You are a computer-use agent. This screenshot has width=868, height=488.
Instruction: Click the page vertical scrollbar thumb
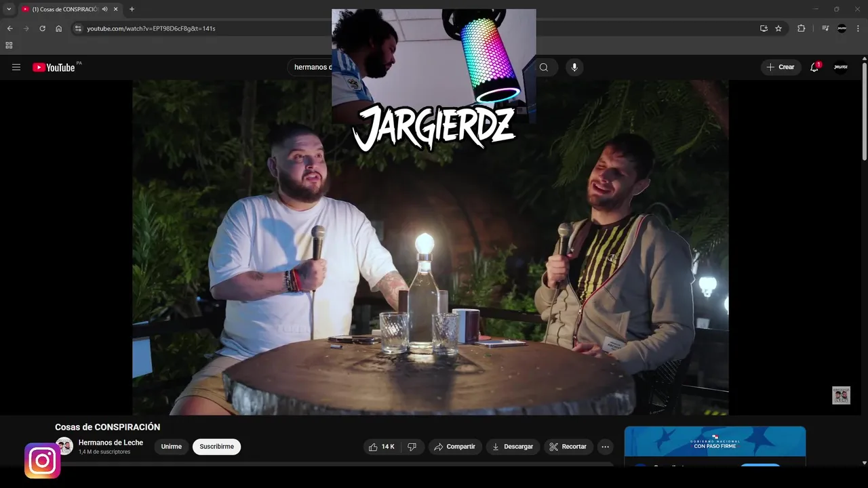click(x=865, y=112)
